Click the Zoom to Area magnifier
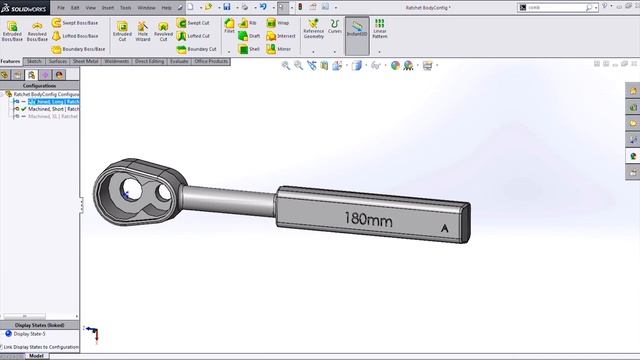This screenshot has height=360, width=640. pyautogui.click(x=299, y=65)
